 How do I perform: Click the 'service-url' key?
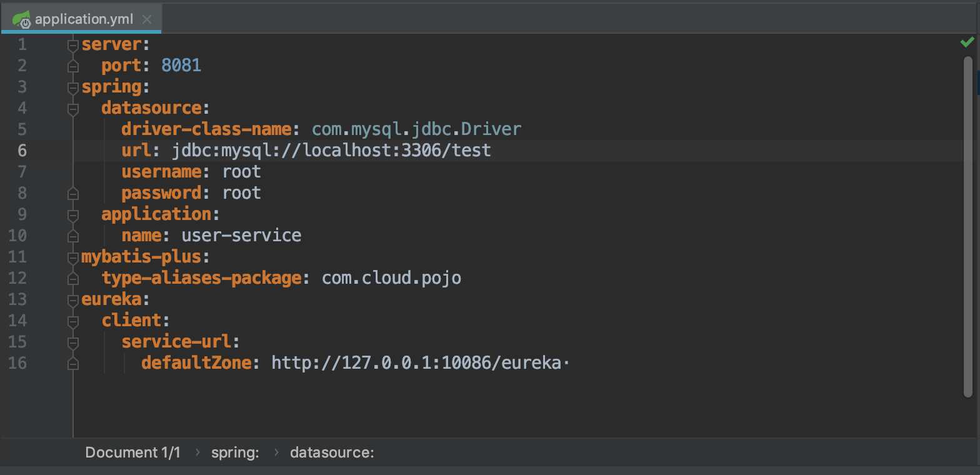pos(176,342)
